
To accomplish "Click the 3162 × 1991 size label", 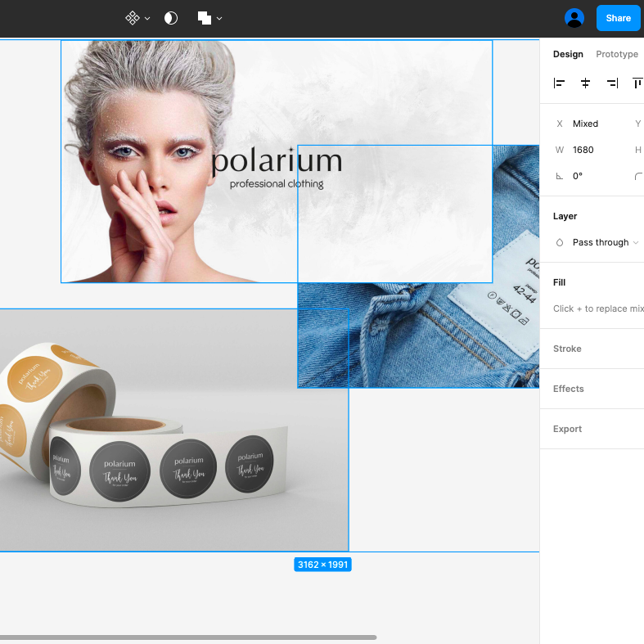I will pos(323,565).
